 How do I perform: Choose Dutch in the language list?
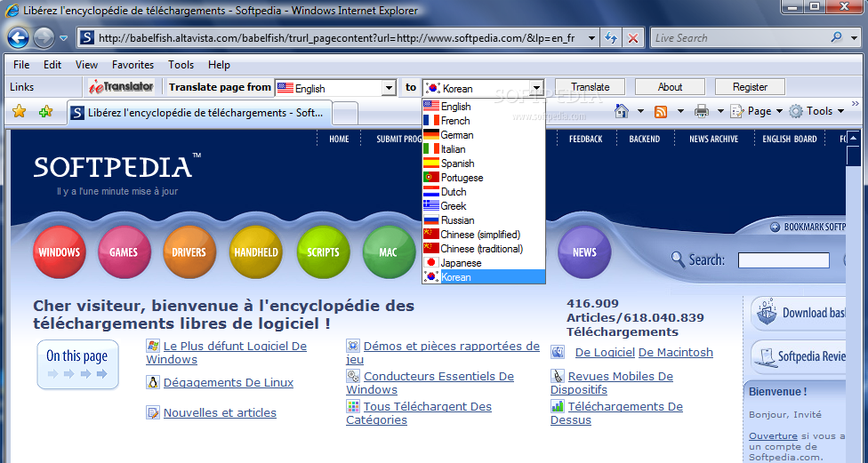pyautogui.click(x=483, y=192)
